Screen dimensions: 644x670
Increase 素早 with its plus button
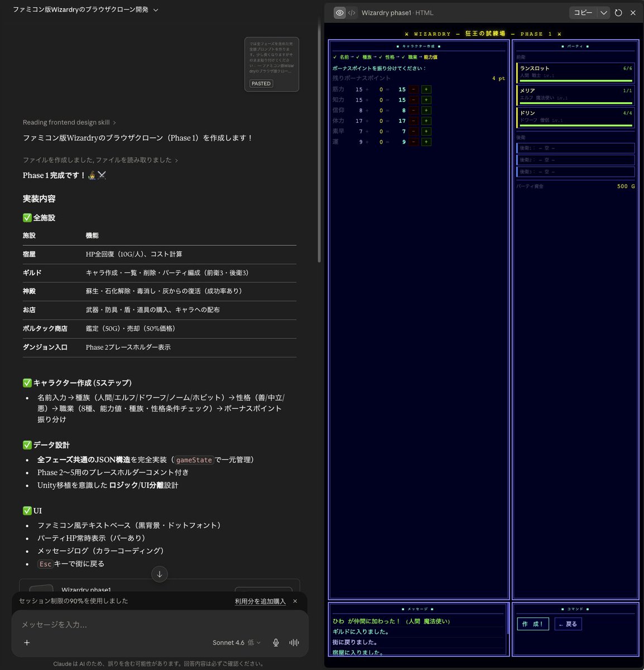click(426, 131)
